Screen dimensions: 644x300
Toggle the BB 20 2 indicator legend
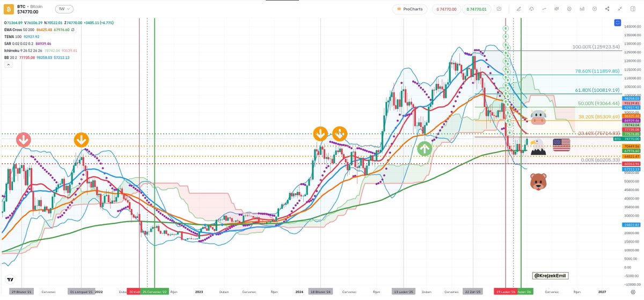(x=10, y=57)
